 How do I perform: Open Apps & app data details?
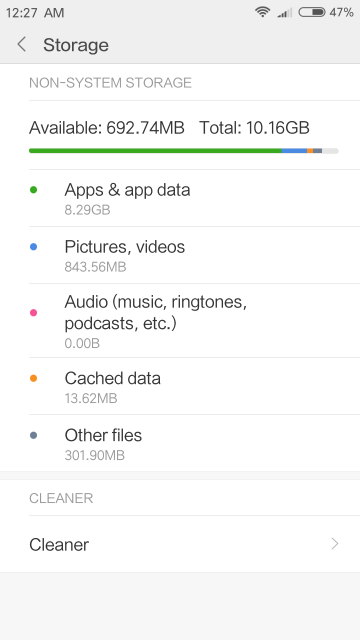tap(180, 198)
